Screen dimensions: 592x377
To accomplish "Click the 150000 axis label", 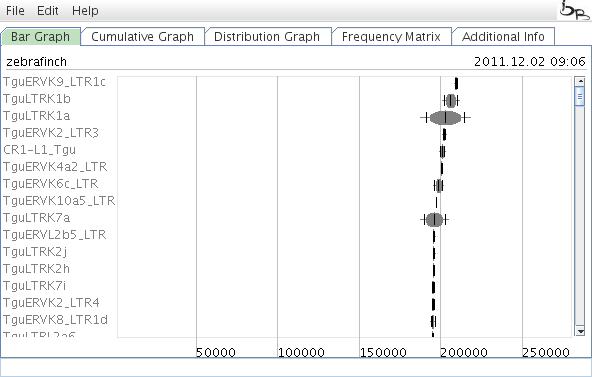I will (383, 353).
